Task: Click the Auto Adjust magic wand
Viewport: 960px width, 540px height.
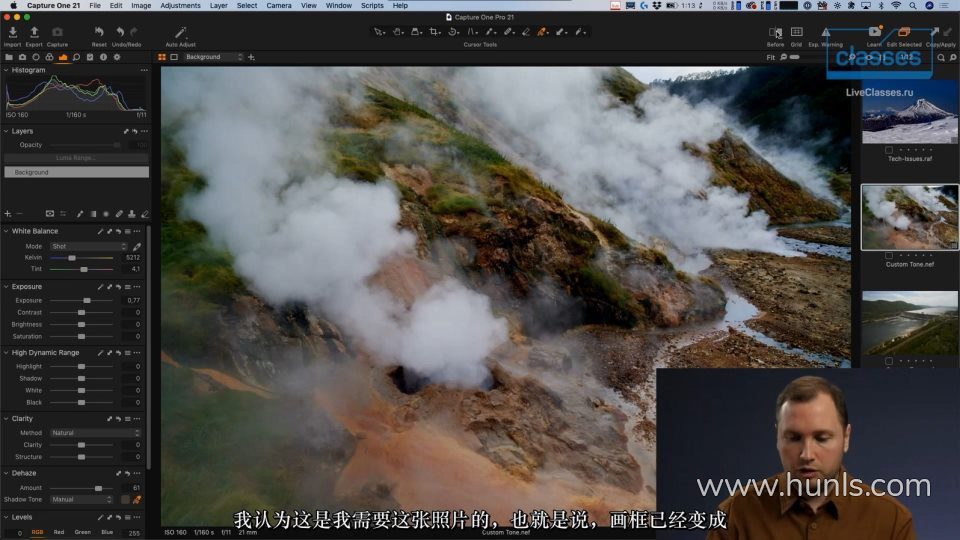Action: (x=181, y=33)
